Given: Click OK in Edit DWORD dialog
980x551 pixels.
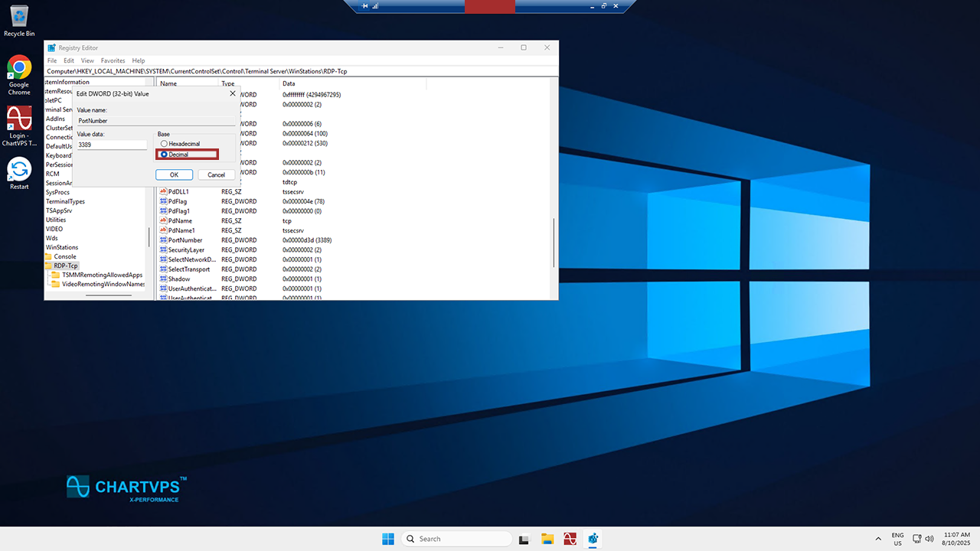Looking at the screenshot, I should (174, 174).
